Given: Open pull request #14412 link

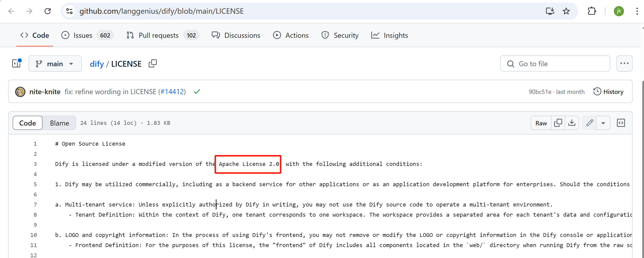Looking at the screenshot, I should click(172, 92).
